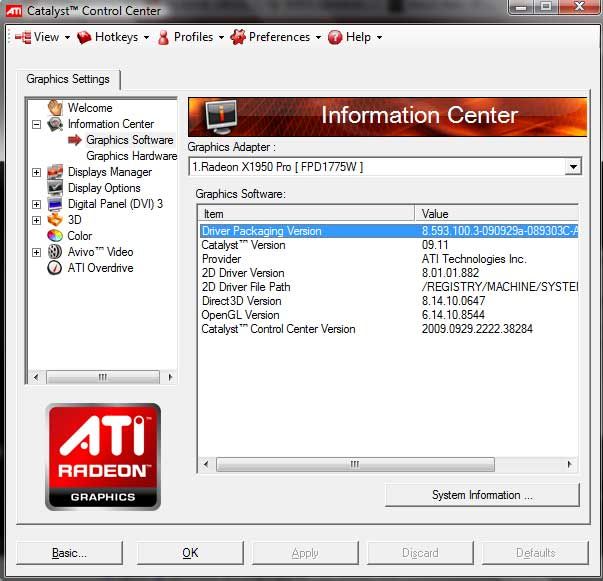Screen dimensions: 603x581
Task: Collapse the Information Center tree node
Action: point(37,124)
